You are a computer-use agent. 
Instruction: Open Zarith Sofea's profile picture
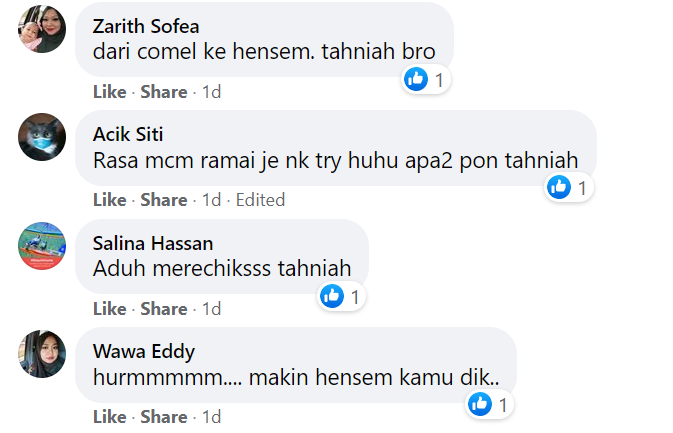pyautogui.click(x=42, y=28)
